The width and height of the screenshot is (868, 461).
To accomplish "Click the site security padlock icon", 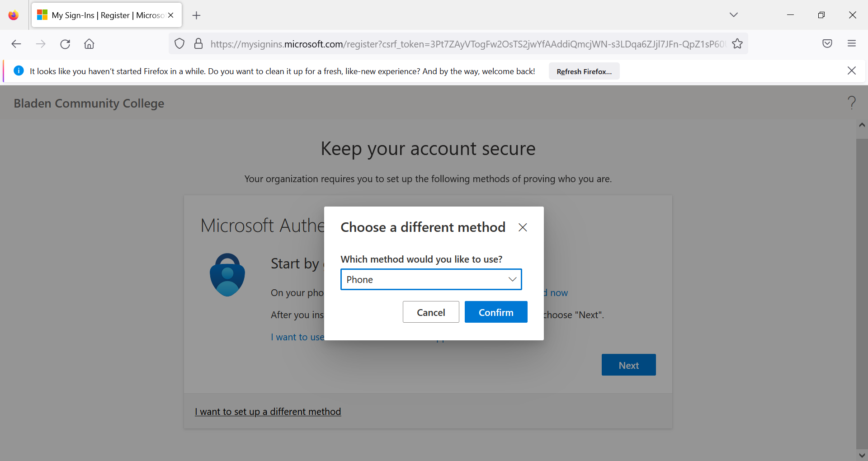I will click(198, 44).
